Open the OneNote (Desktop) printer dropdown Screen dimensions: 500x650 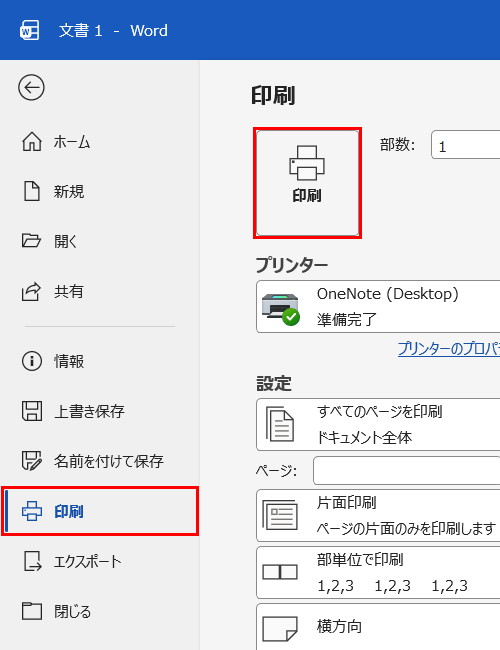(378, 306)
